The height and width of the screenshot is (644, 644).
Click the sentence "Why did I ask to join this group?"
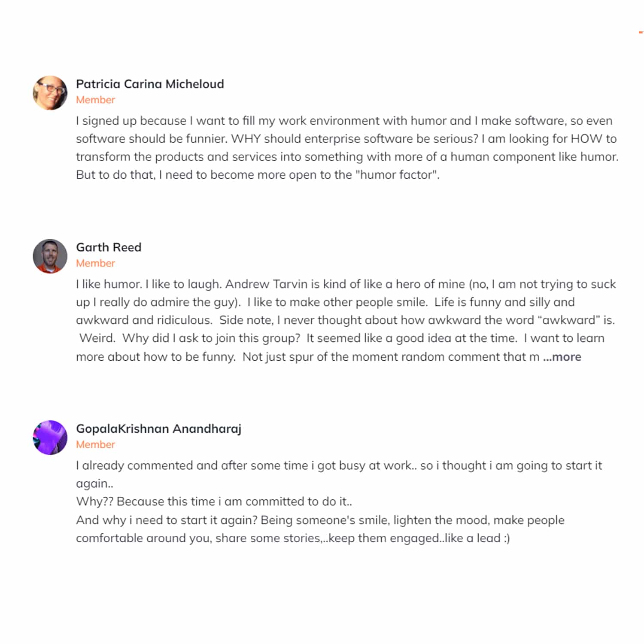click(x=211, y=338)
